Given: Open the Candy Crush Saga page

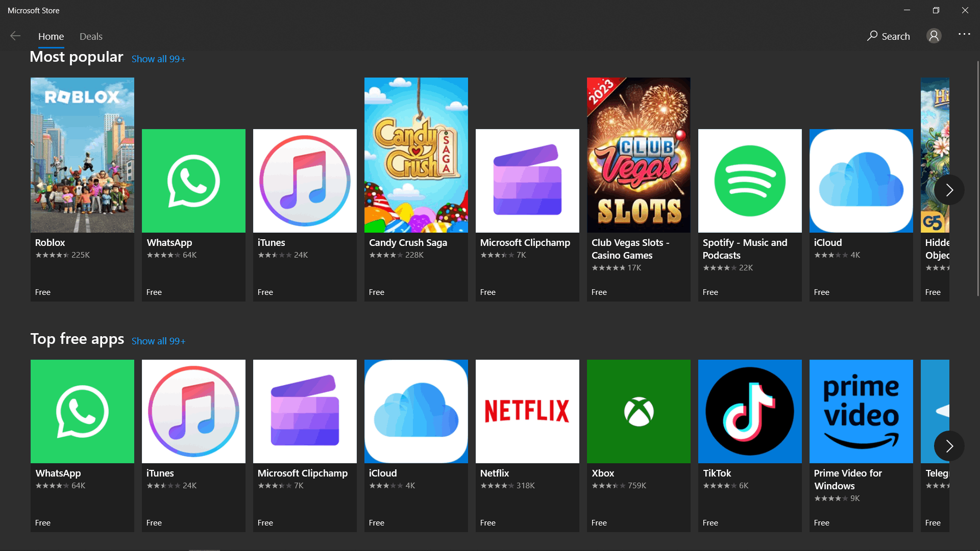Looking at the screenshot, I should click(x=416, y=189).
